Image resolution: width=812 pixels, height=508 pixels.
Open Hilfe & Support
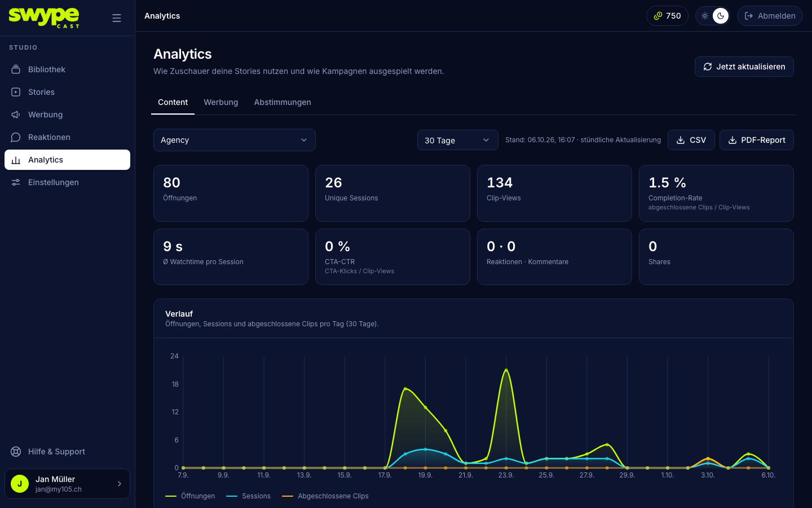coord(67,452)
